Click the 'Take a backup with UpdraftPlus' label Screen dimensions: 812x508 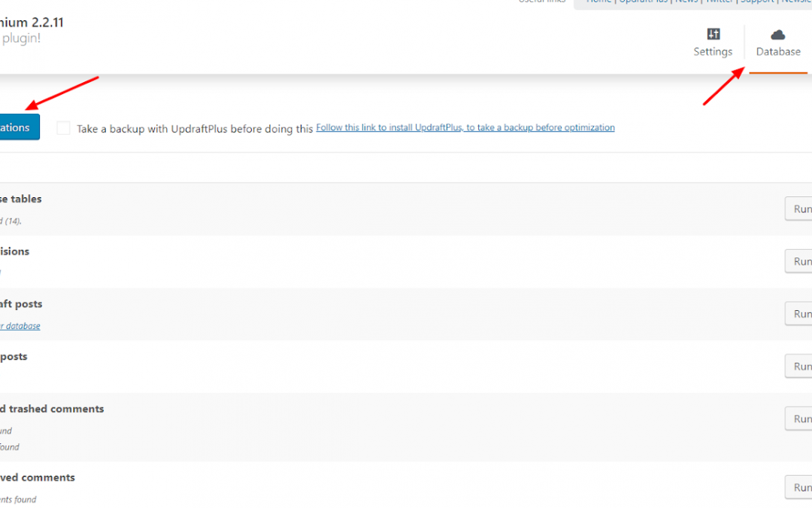pyautogui.click(x=195, y=129)
